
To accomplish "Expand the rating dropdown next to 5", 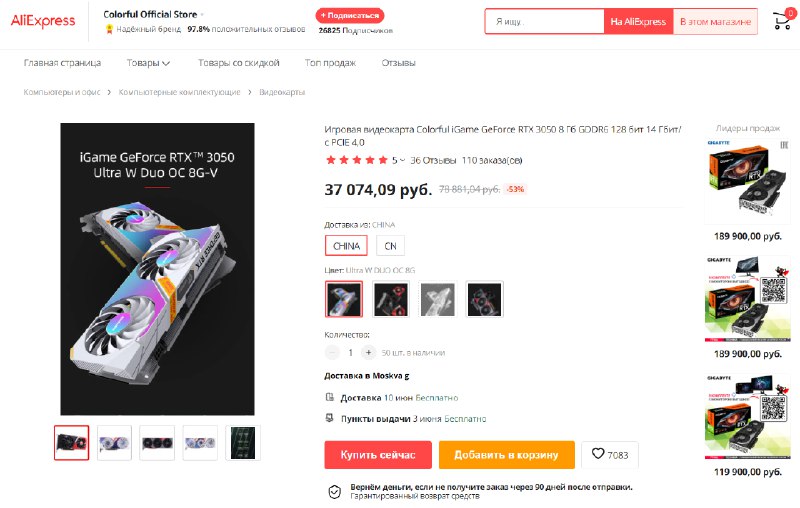I will click(x=402, y=161).
